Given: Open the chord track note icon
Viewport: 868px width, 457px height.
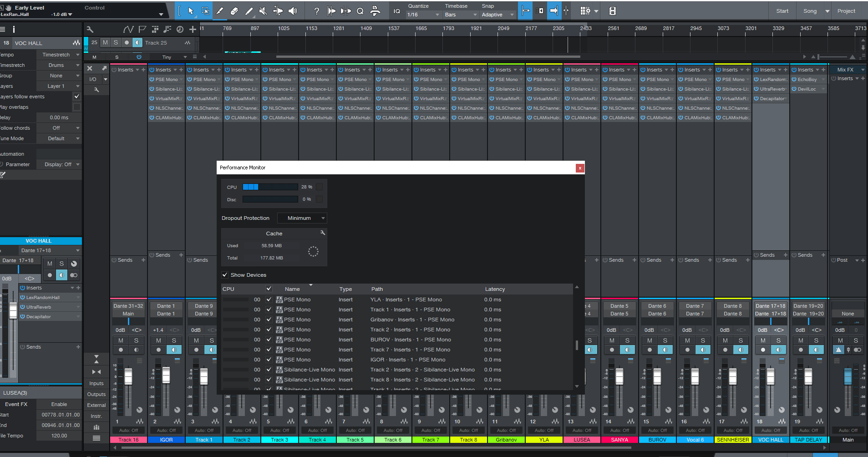Looking at the screenshot, I should coord(168,29).
